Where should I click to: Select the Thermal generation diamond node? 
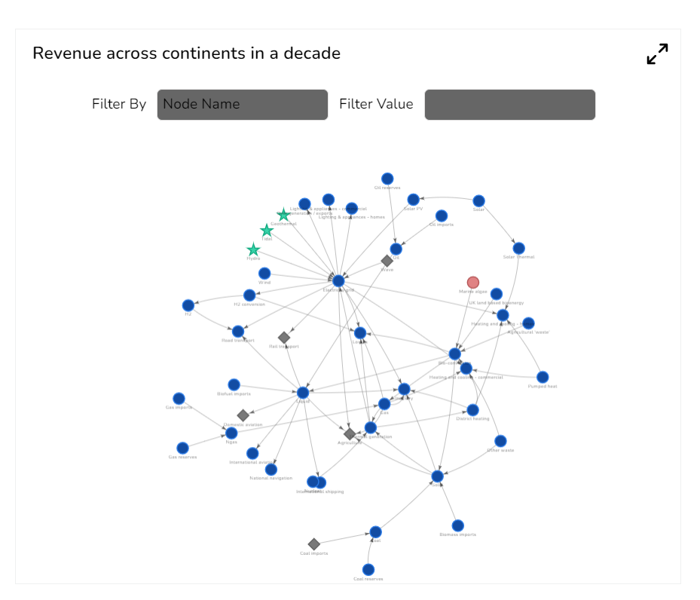click(349, 433)
